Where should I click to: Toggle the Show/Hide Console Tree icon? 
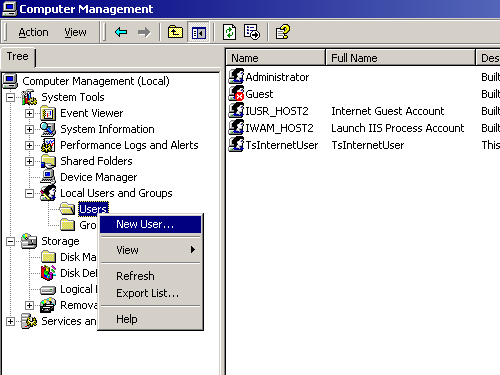point(199,32)
